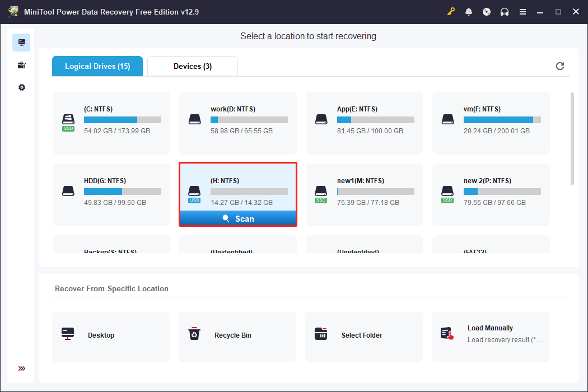This screenshot has height=392, width=588.
Task: Open the utilities toolbox sidebar icon
Action: tap(21, 66)
